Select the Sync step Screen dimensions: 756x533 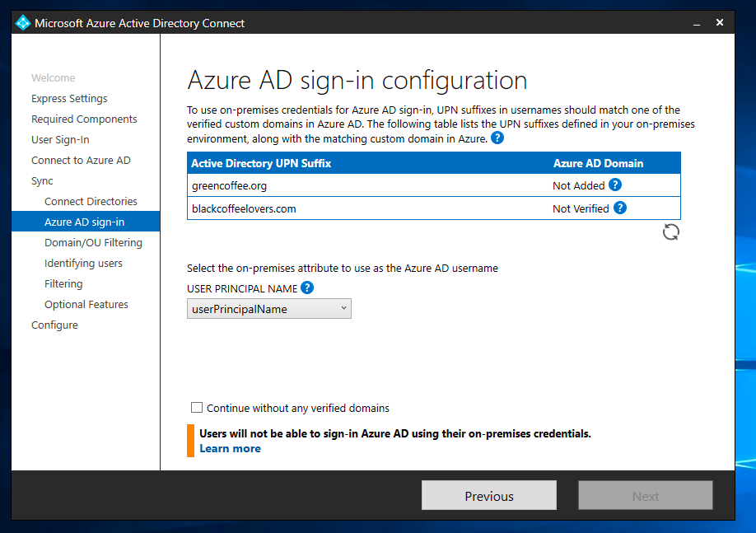coord(42,181)
